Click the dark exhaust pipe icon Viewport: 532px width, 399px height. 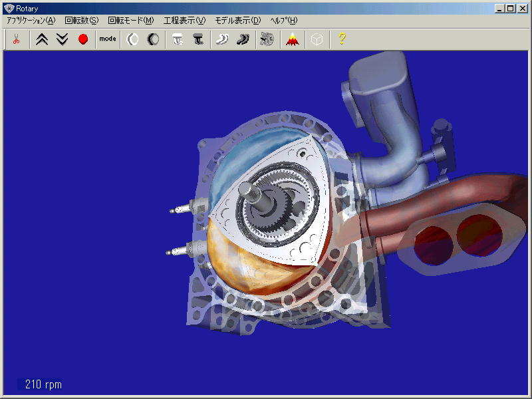click(243, 39)
